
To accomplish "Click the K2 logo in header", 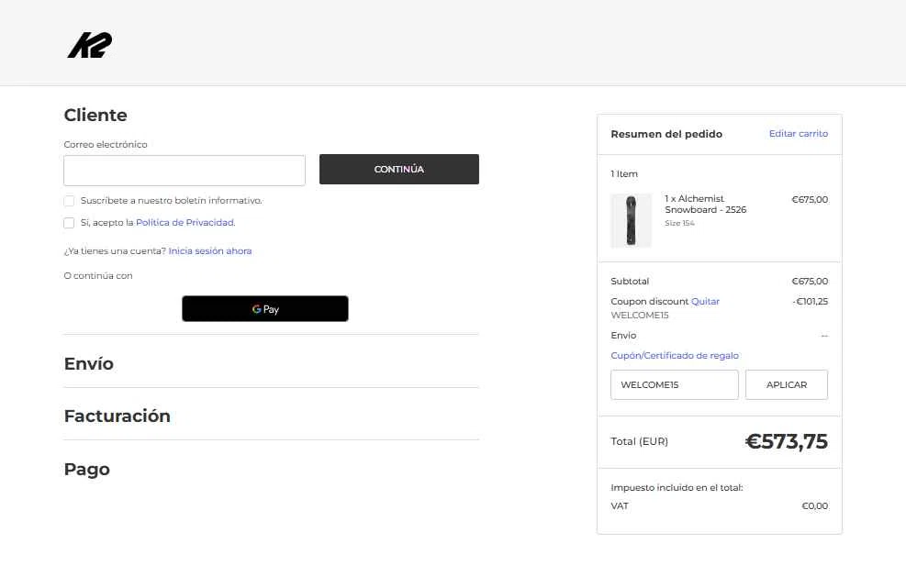I will pyautogui.click(x=90, y=45).
